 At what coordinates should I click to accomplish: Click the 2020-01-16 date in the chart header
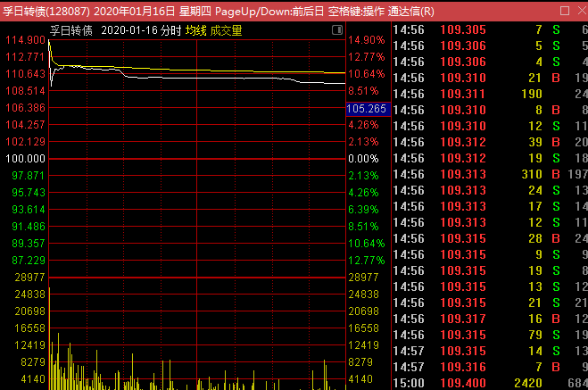click(129, 30)
